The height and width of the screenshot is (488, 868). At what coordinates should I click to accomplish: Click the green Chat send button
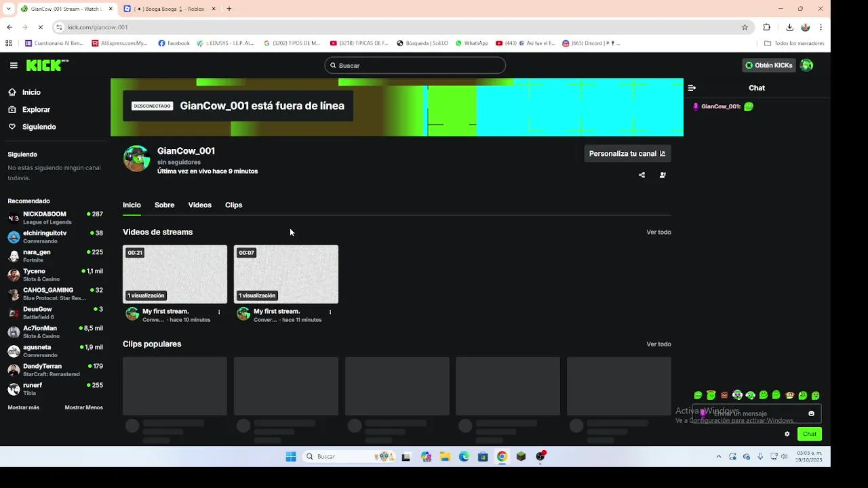(x=810, y=434)
